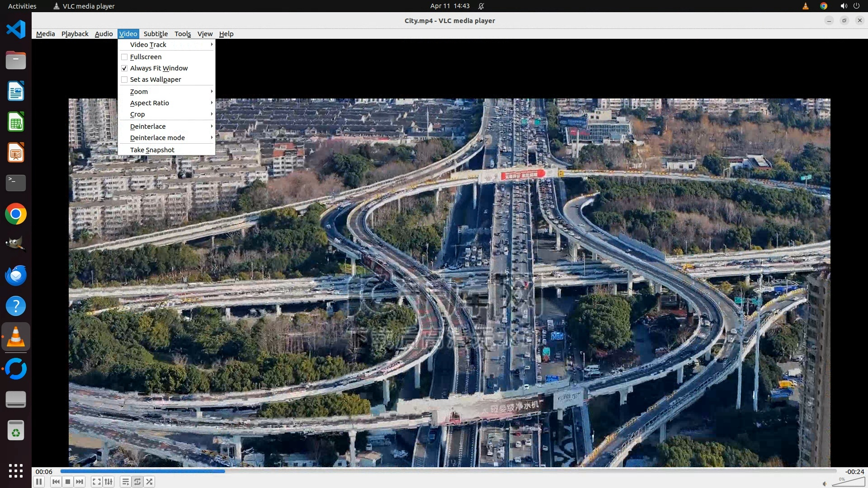The image size is (868, 488).
Task: Go to previous media item
Action: [56, 482]
